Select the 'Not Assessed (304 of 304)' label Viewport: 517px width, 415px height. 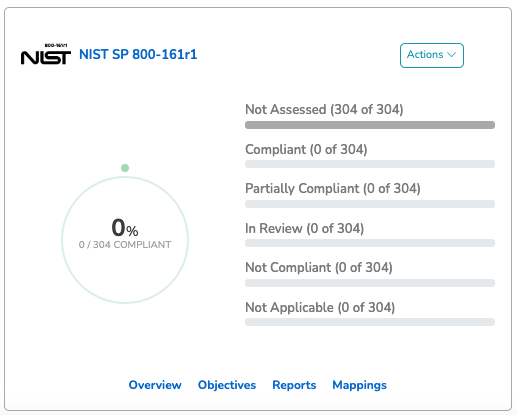(x=324, y=109)
